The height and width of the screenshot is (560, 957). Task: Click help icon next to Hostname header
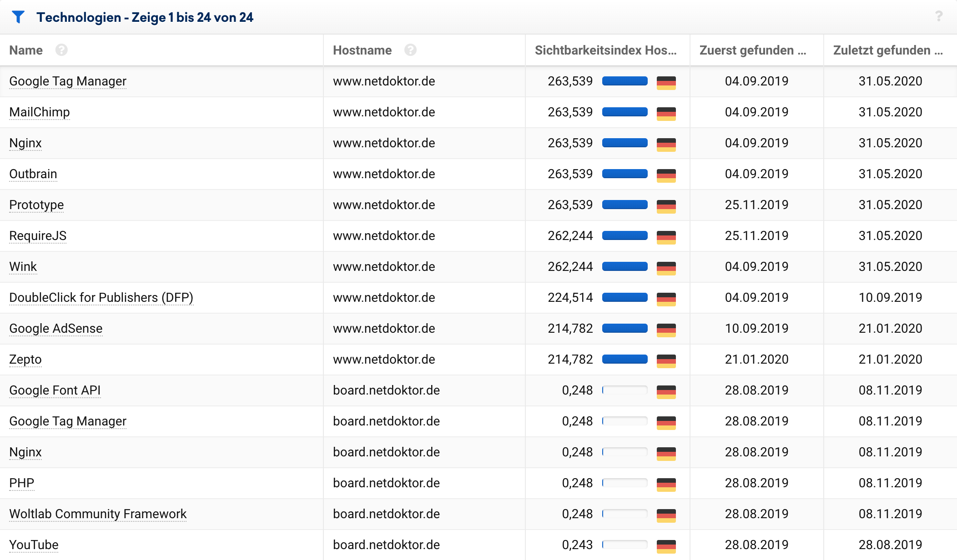click(x=410, y=50)
